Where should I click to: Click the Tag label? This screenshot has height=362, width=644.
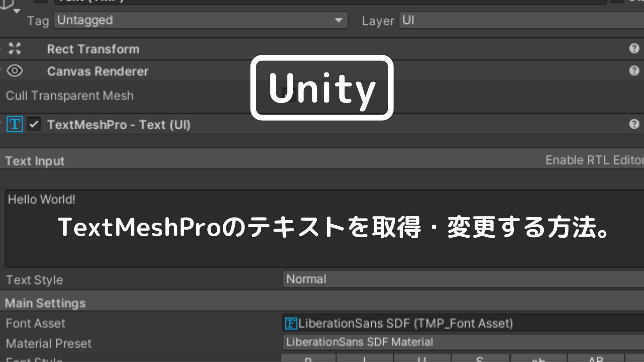coord(38,21)
